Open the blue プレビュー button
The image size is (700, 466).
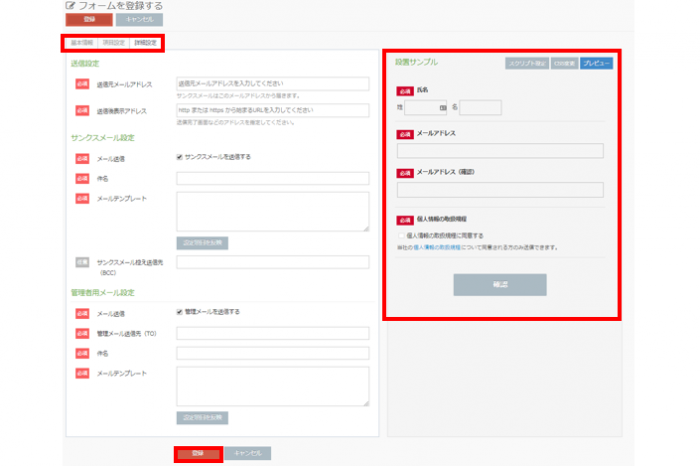597,63
